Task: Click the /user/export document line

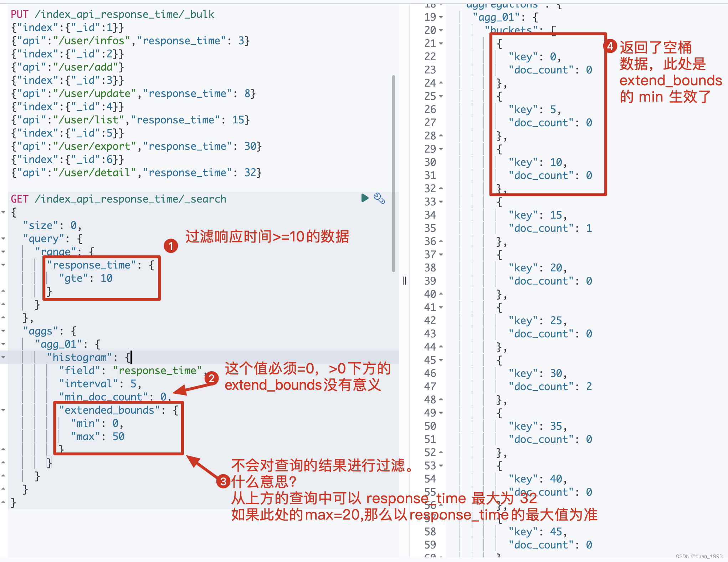Action: point(137,146)
